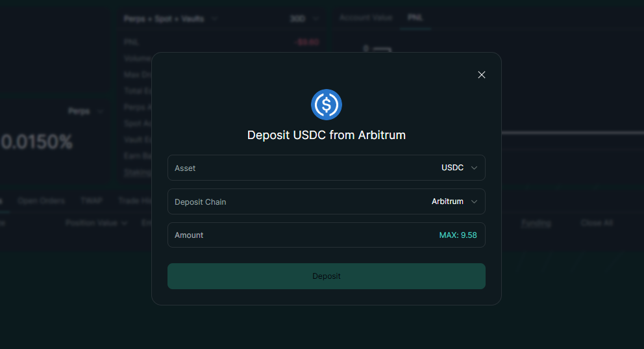Open the TWAP tab
The width and height of the screenshot is (644, 349).
pyautogui.click(x=92, y=201)
